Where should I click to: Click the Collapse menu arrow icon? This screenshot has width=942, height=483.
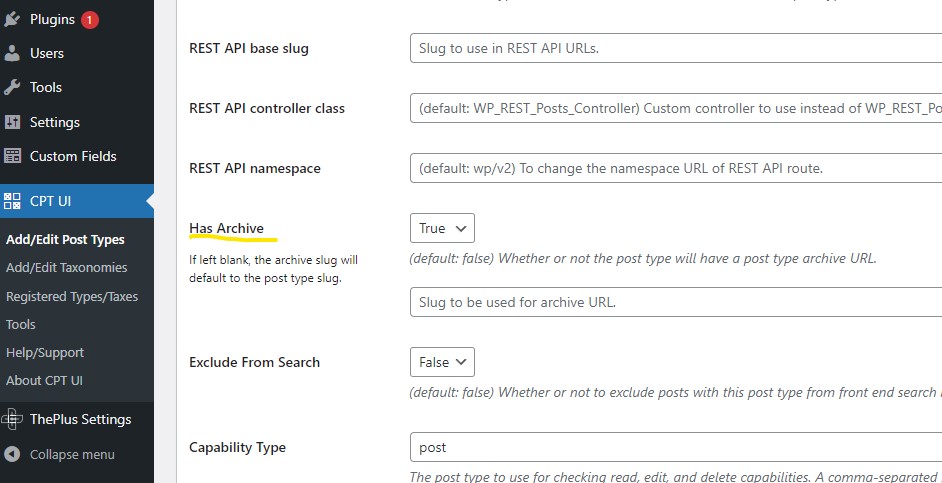click(x=12, y=454)
